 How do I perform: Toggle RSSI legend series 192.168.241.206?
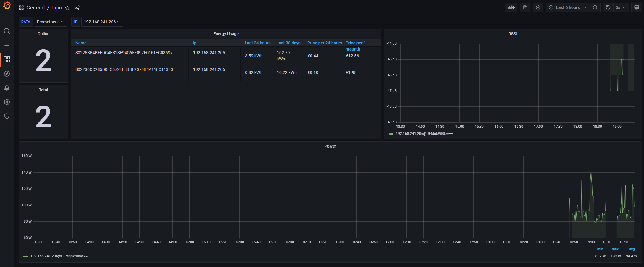[424, 134]
